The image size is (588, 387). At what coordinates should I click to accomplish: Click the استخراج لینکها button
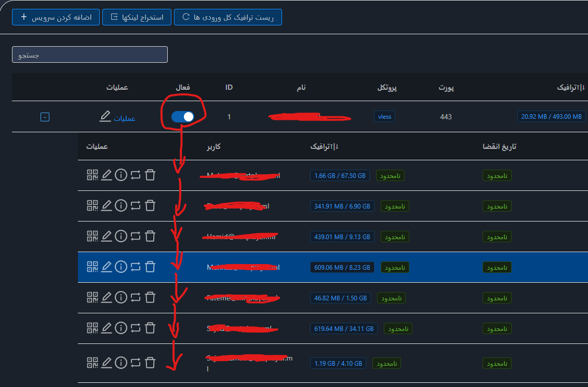tap(137, 17)
